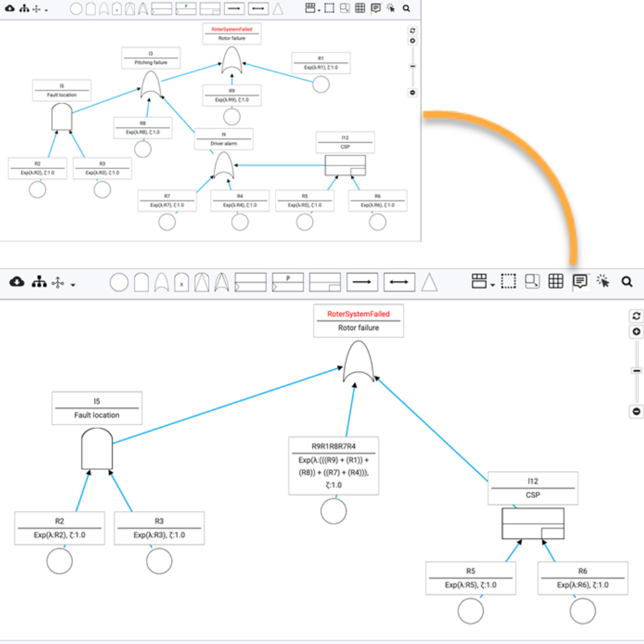644x644 pixels.
Task: Select the spare gate under I12 in lower diagram
Action: [x=533, y=524]
